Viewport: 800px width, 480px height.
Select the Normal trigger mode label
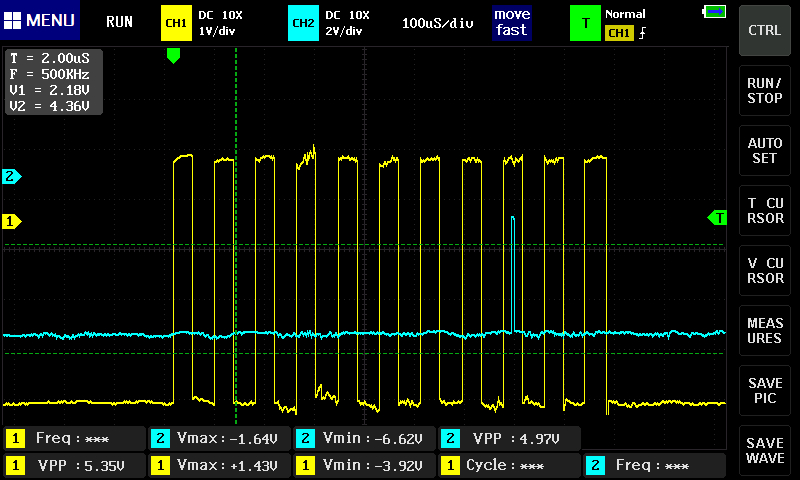click(x=626, y=14)
